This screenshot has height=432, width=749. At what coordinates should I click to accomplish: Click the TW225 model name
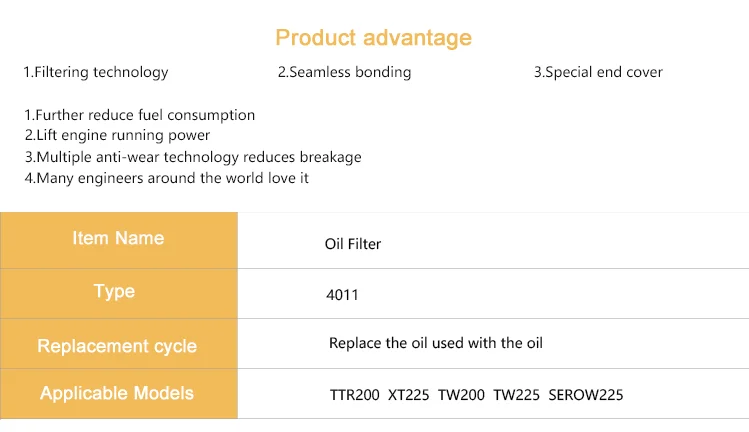coord(516,395)
